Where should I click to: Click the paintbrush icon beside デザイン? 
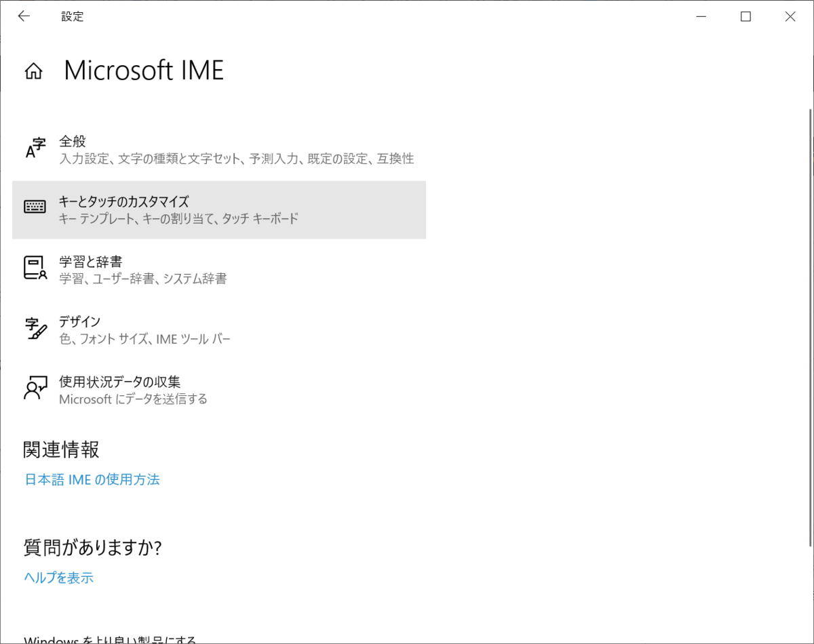(x=35, y=328)
